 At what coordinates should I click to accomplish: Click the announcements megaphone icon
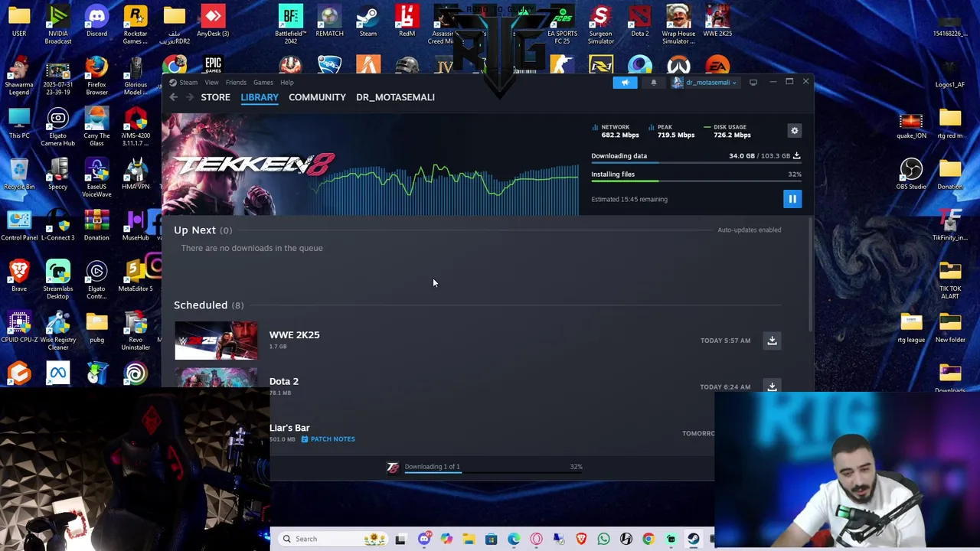pos(625,82)
